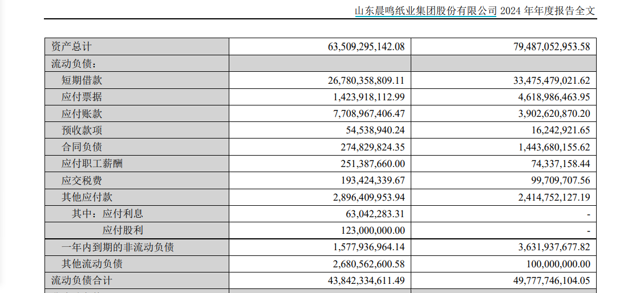Select the value 274,829,824.35
The image size is (644, 293).
pyautogui.click(x=372, y=147)
